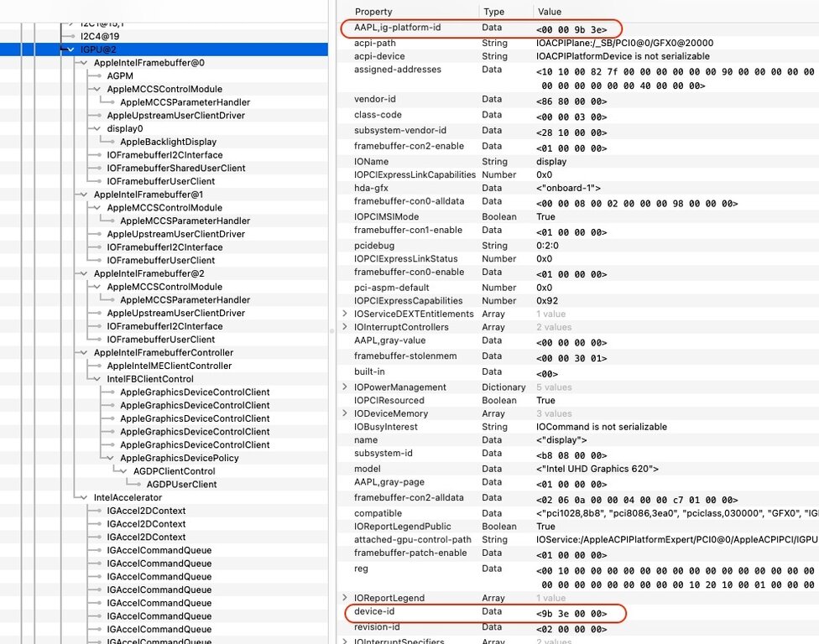Select AppleUpstreamUserClientDriver under AppleIntelFramebuffer@1
This screenshot has height=644, width=819.
[x=176, y=234]
